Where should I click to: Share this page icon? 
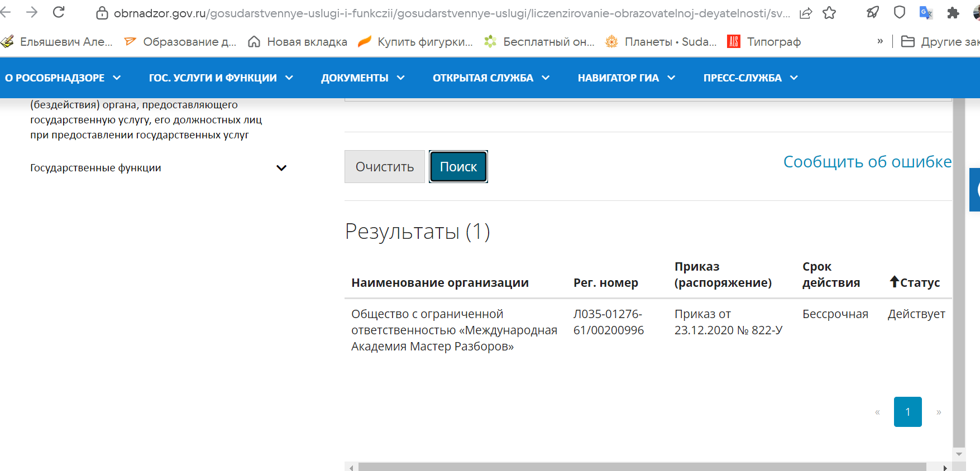coord(805,13)
